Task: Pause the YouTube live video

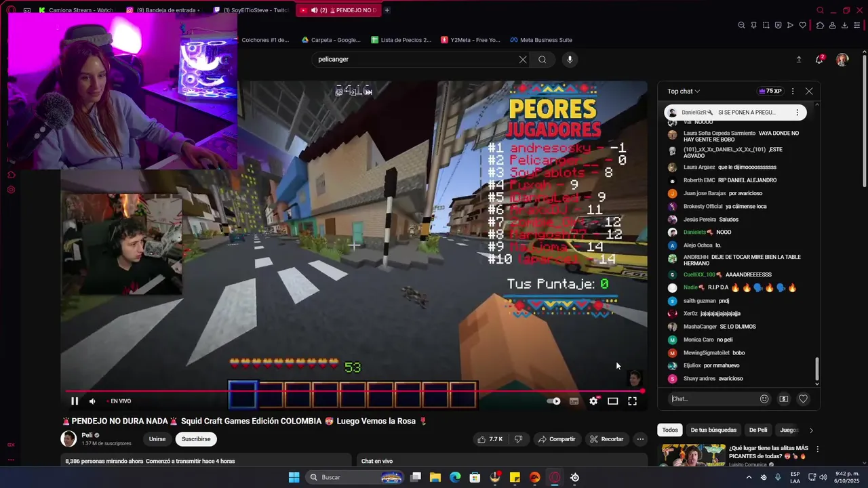Action: click(75, 401)
